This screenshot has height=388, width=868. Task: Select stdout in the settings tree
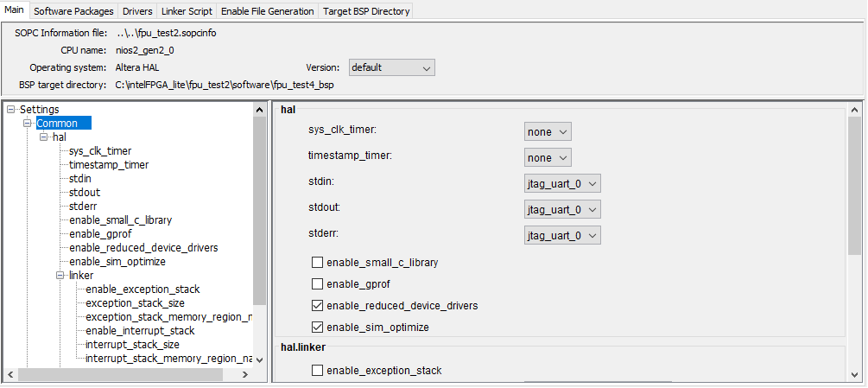click(85, 192)
